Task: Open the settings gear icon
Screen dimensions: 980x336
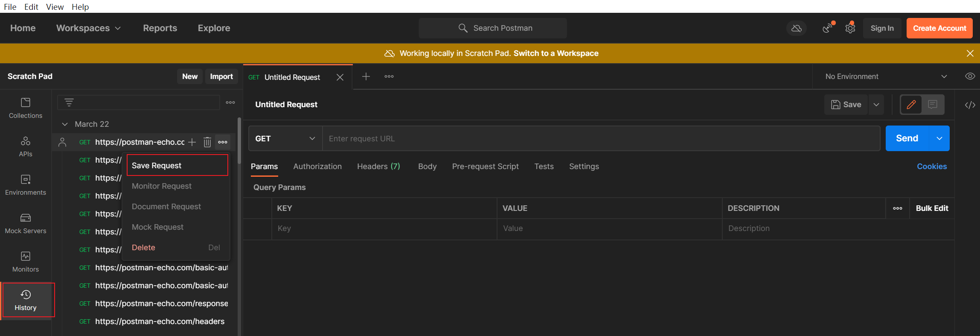Action: 850,28
